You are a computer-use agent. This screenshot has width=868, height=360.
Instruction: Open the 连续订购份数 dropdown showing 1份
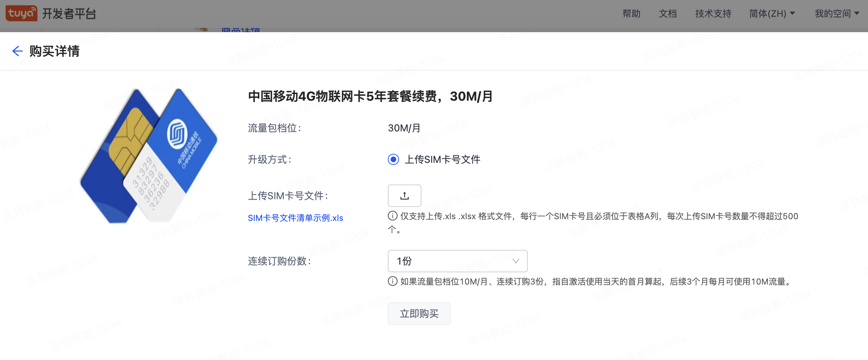pyautogui.click(x=457, y=261)
